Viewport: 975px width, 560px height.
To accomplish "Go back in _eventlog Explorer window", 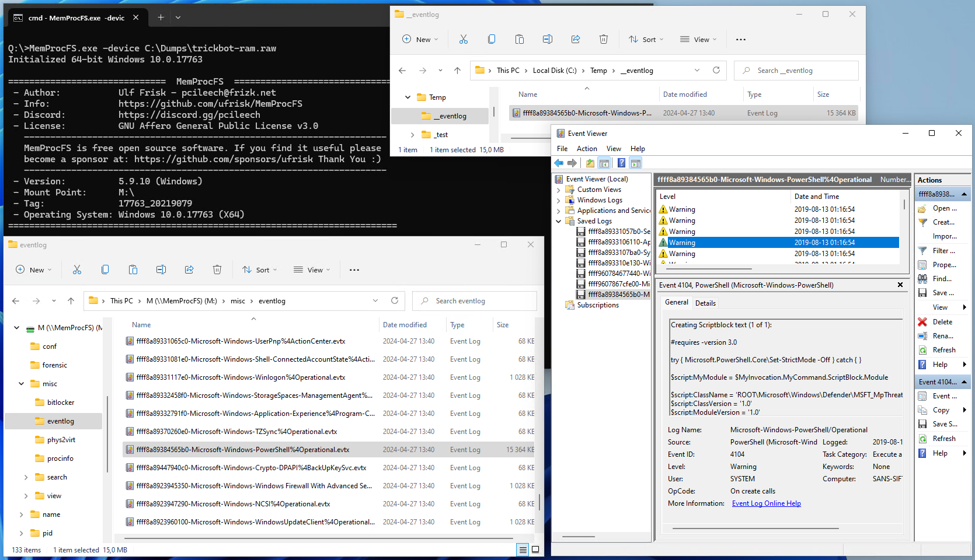I will 402,71.
